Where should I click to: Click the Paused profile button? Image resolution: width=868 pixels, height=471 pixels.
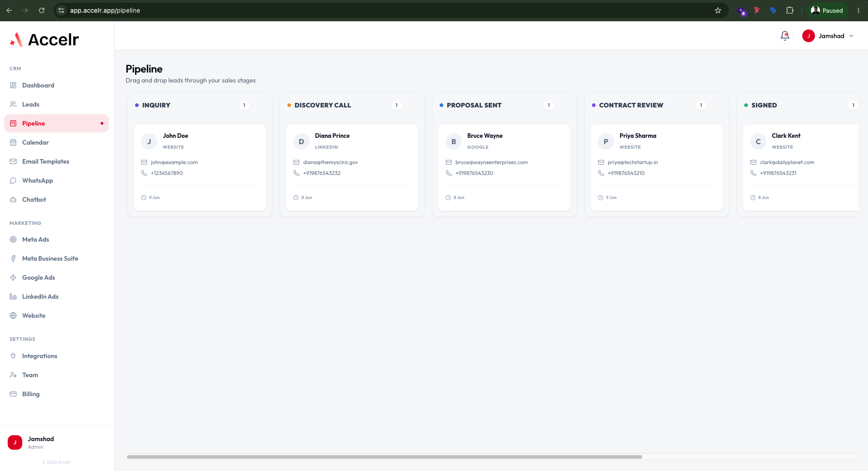pos(827,10)
